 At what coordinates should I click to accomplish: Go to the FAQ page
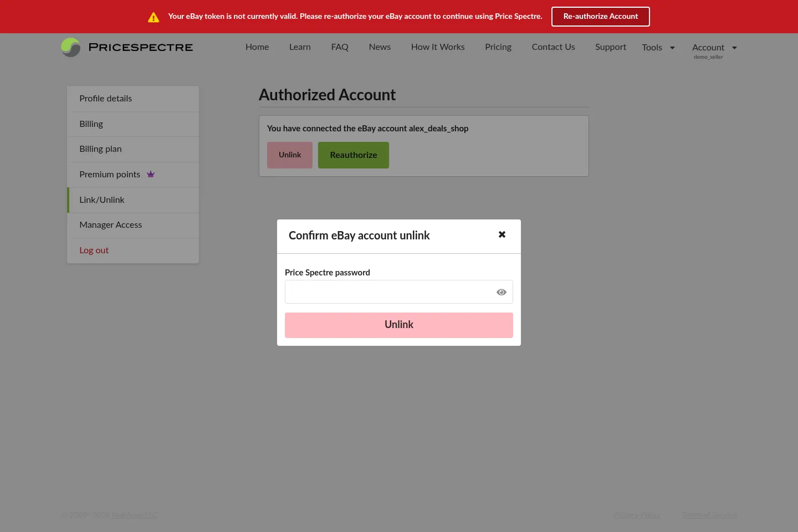pyautogui.click(x=340, y=47)
